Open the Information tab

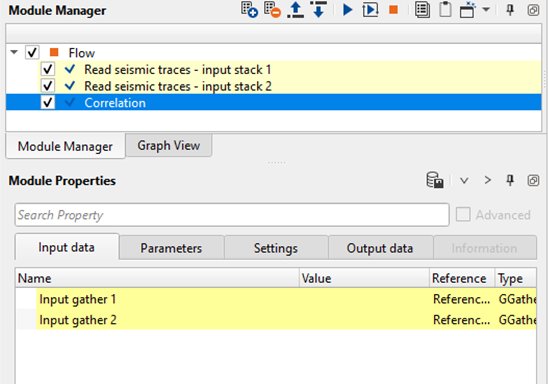click(x=484, y=248)
